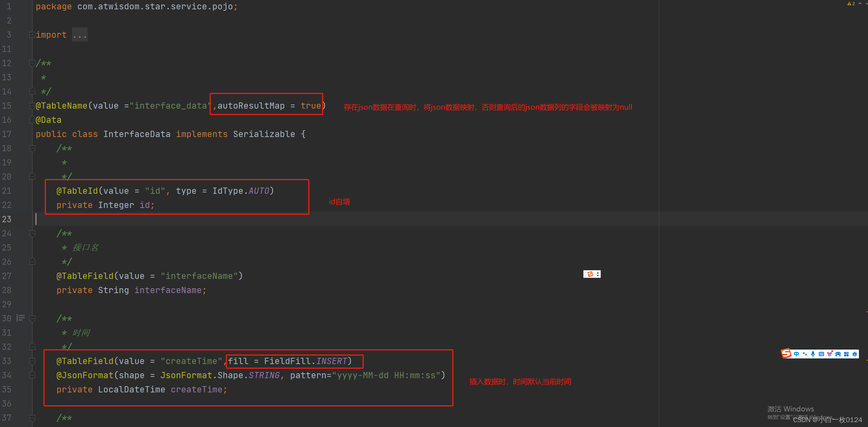Click fold end marker on line 14
Viewport: 868px width, 427px height.
(32, 91)
